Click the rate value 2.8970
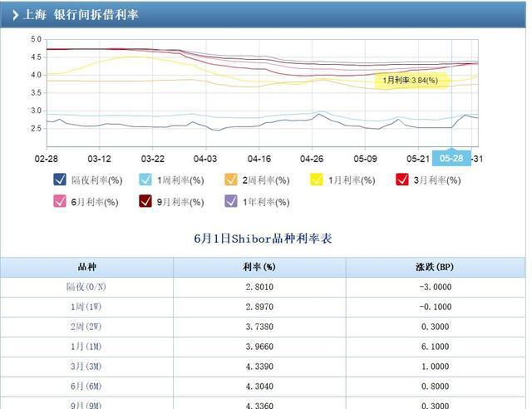The width and height of the screenshot is (532, 409). pyautogui.click(x=259, y=307)
